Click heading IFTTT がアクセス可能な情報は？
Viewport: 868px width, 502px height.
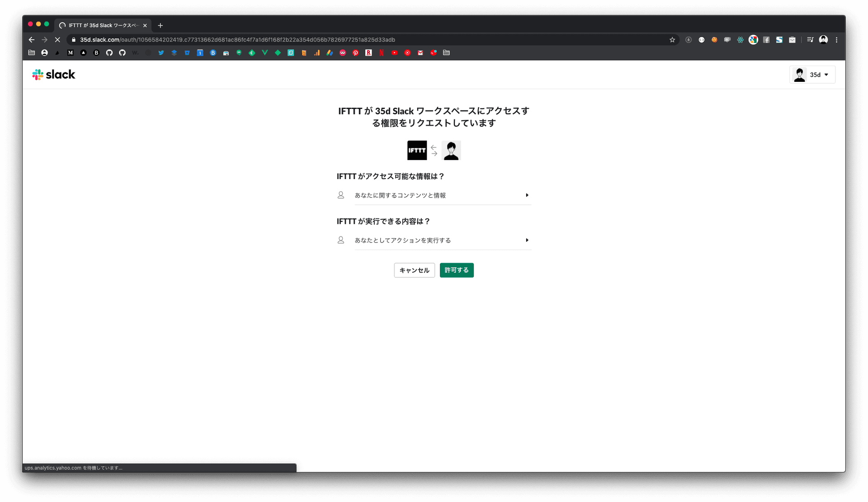(x=391, y=176)
